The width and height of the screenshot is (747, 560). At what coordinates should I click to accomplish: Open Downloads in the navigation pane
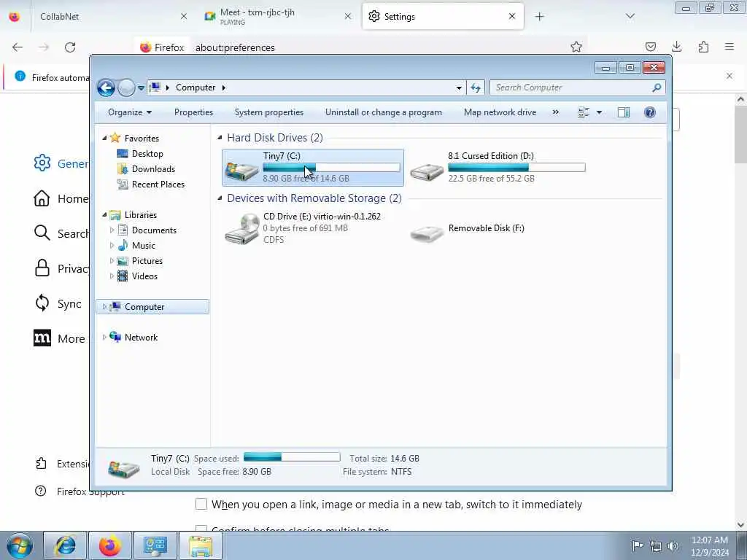(x=153, y=169)
